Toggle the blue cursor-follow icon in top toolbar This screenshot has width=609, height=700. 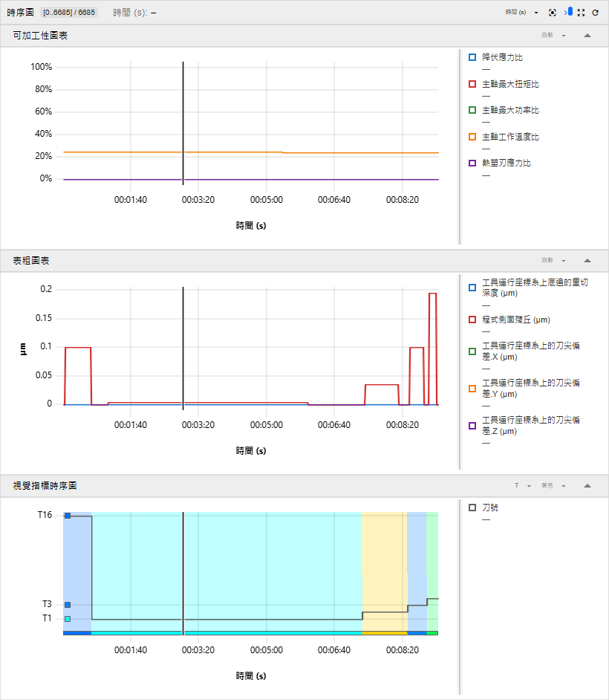[568, 12]
